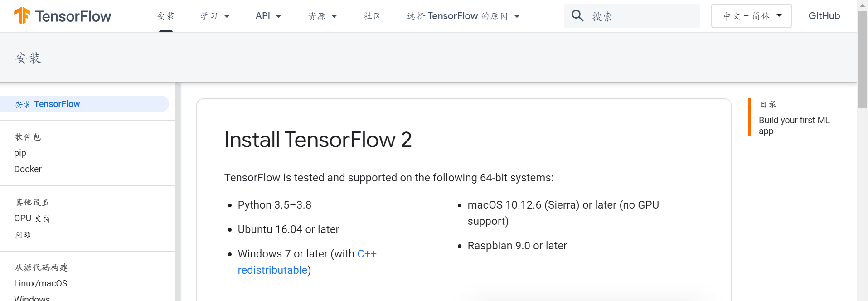The height and width of the screenshot is (301, 868).
Task: Open GitHub from the top bar
Action: [824, 15]
